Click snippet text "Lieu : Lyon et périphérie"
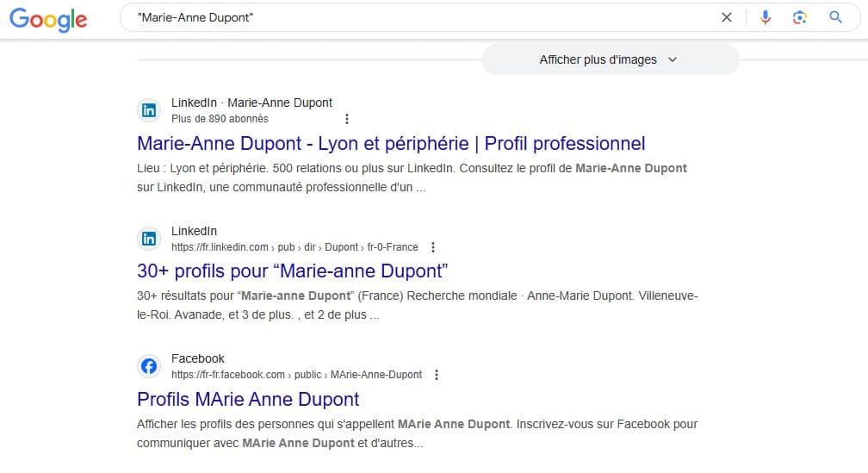 click(202, 168)
